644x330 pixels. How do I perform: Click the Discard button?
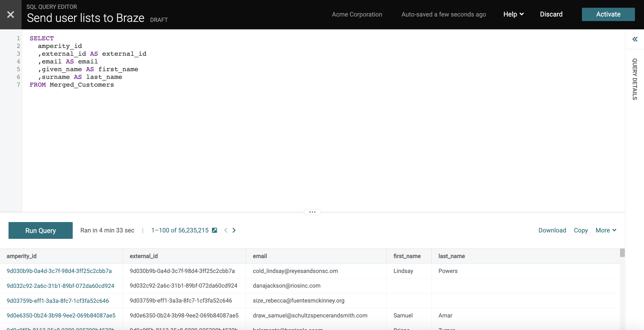point(551,14)
